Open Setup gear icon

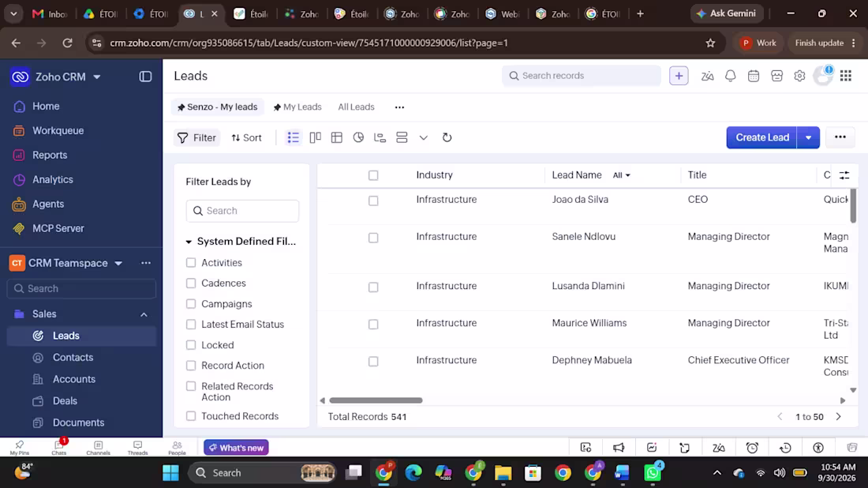pos(799,76)
